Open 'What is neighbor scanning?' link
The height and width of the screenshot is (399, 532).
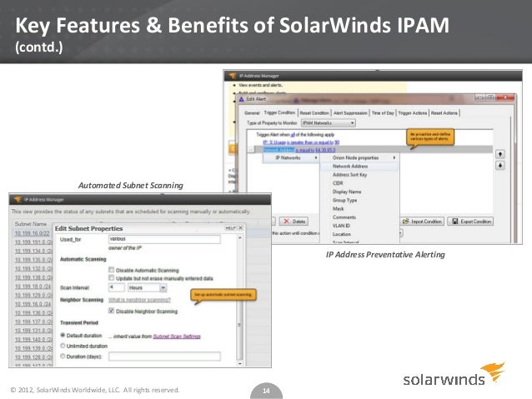pos(139,300)
